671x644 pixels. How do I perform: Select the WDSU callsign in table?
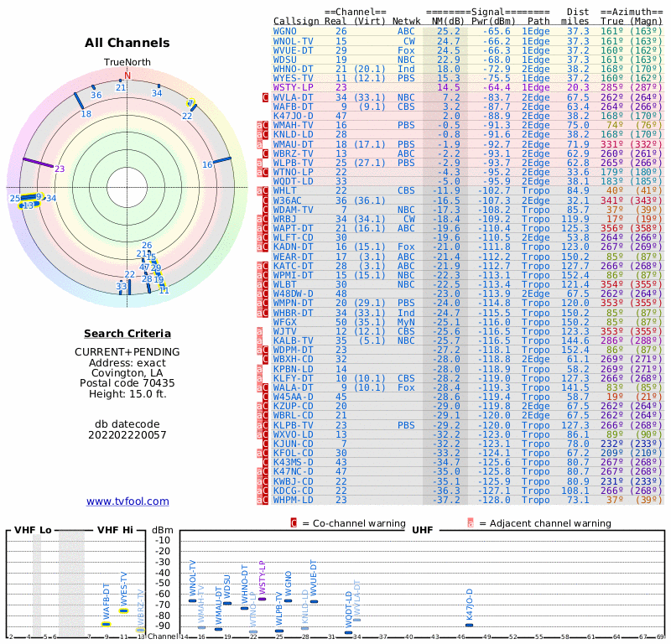285,60
